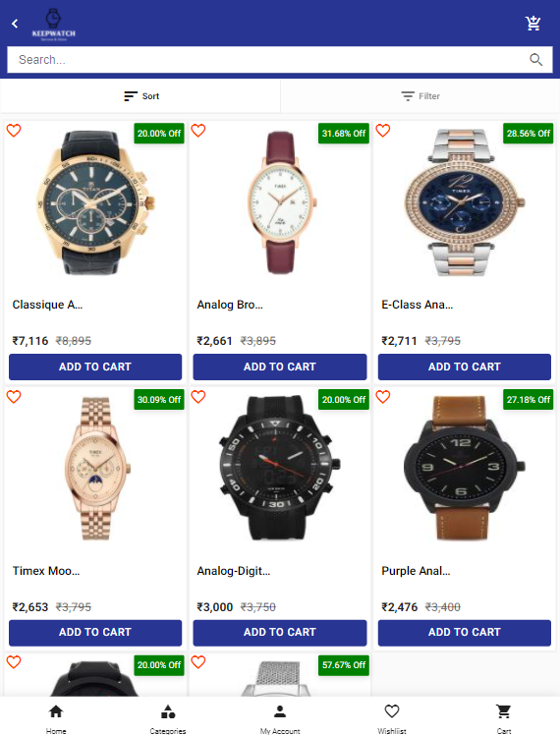Add Analog-Digit watch to cart
Image resolution: width=560 pixels, height=735 pixels.
click(x=280, y=633)
